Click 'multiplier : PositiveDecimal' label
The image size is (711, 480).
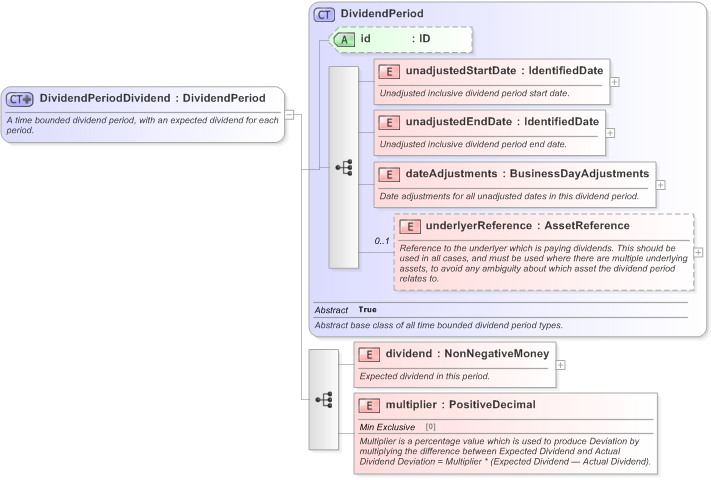[460, 405]
